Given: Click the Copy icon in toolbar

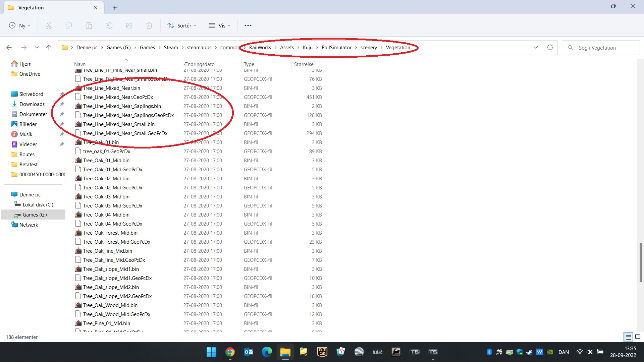Looking at the screenshot, I should [x=69, y=25].
